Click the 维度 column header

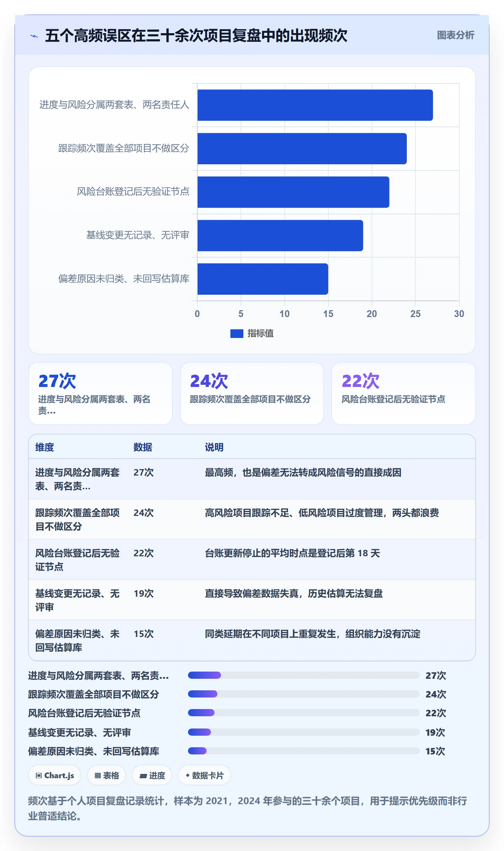[45, 447]
